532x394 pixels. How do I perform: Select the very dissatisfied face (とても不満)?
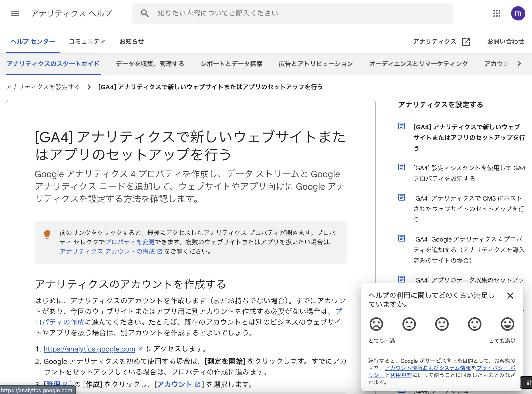click(376, 324)
